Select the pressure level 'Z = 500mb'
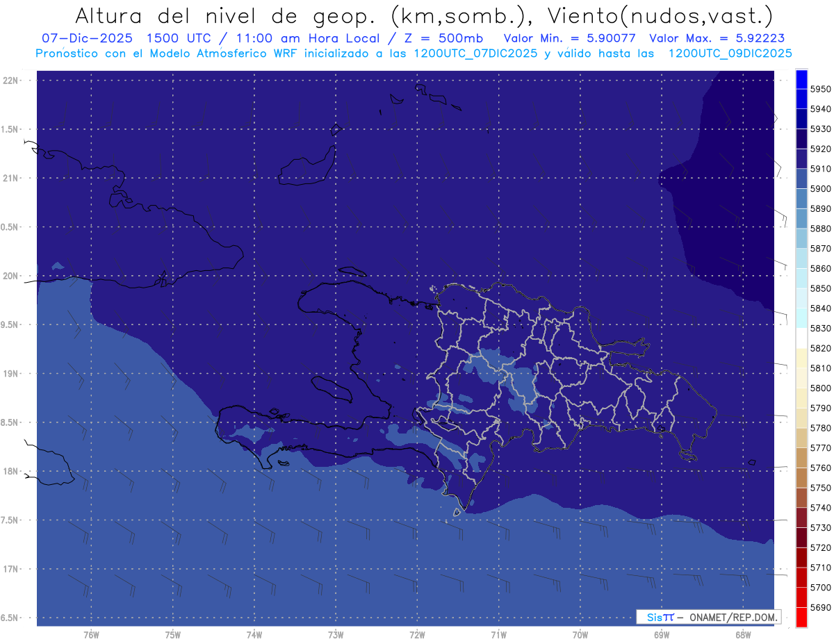 [x=439, y=38]
